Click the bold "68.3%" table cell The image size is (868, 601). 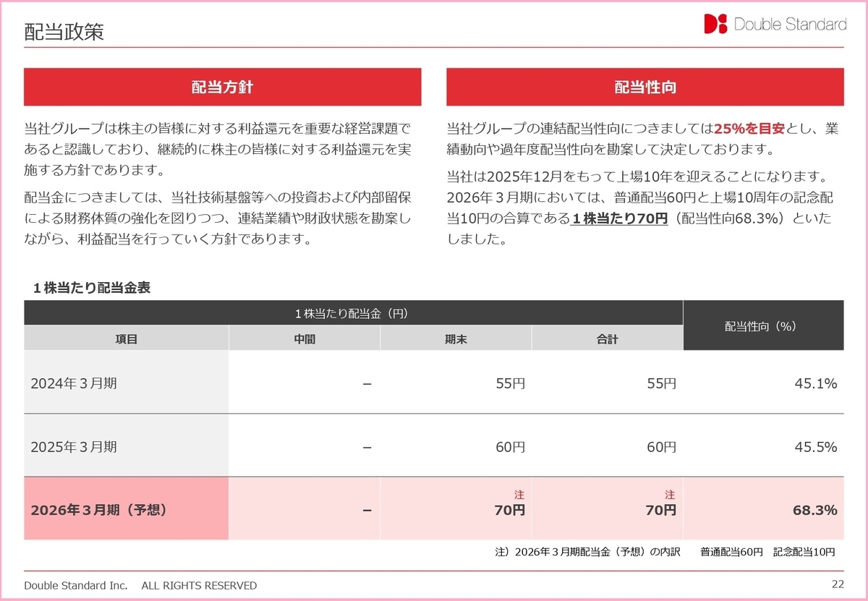tap(815, 510)
